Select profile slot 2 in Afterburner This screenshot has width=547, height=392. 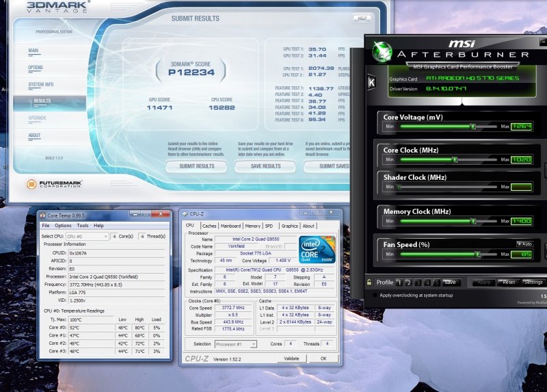tap(408, 282)
